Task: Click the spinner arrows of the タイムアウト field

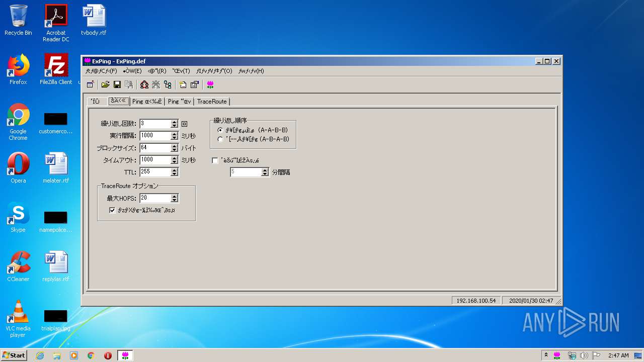Action: pos(175,159)
